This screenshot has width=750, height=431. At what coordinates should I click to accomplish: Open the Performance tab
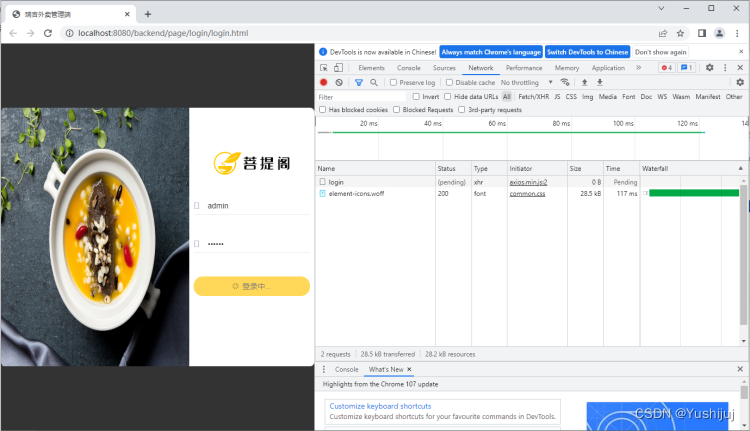[x=524, y=68]
